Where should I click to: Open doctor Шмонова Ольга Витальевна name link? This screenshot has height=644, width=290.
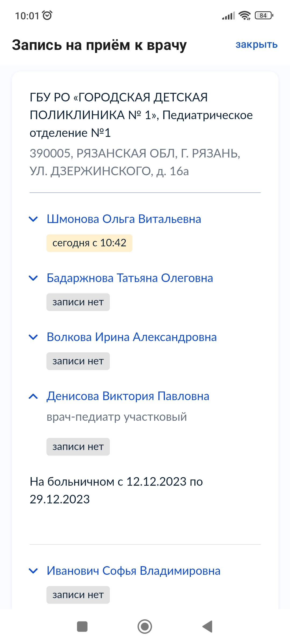[x=124, y=219]
